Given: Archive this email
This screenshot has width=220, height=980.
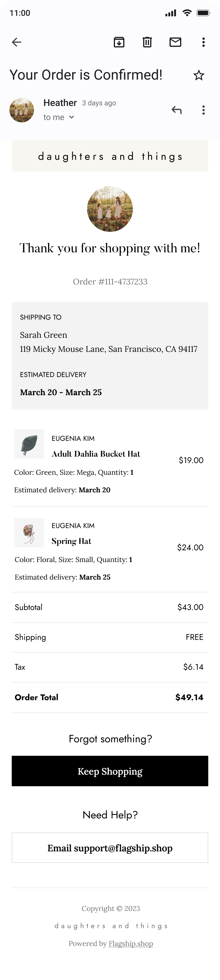Looking at the screenshot, I should point(119,42).
